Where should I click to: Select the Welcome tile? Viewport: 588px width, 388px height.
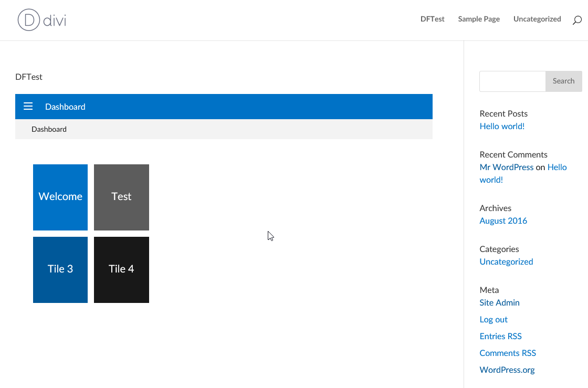click(x=60, y=197)
